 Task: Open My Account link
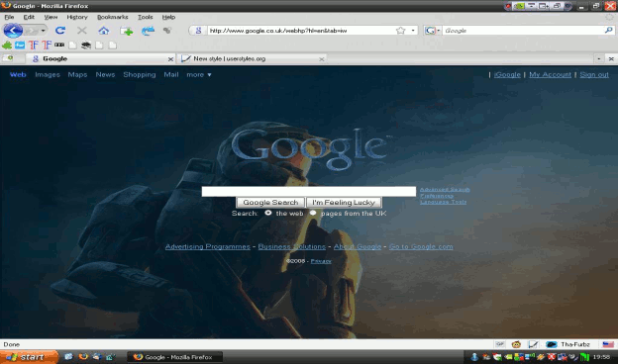click(x=550, y=74)
